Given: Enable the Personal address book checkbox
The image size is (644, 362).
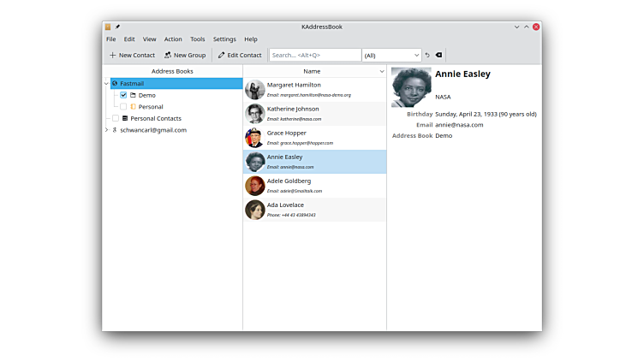Looking at the screenshot, I should (x=123, y=107).
